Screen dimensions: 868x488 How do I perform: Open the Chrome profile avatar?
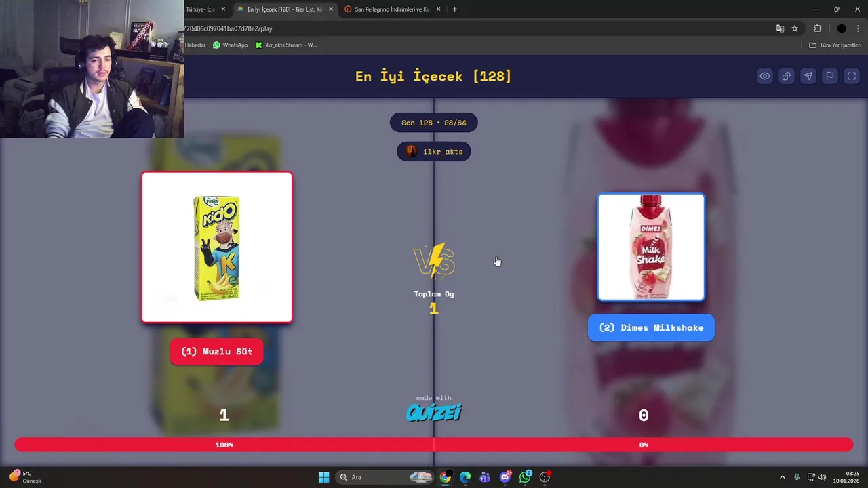point(842,28)
